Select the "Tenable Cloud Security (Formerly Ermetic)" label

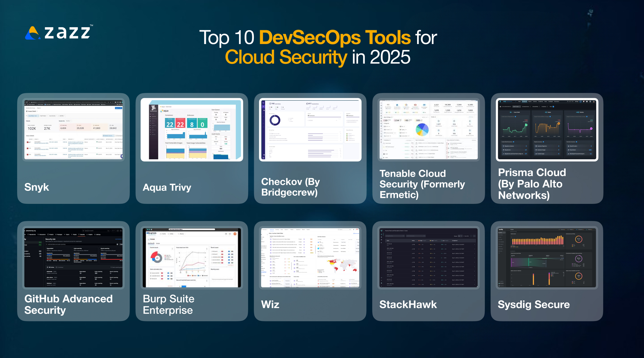pos(422,184)
